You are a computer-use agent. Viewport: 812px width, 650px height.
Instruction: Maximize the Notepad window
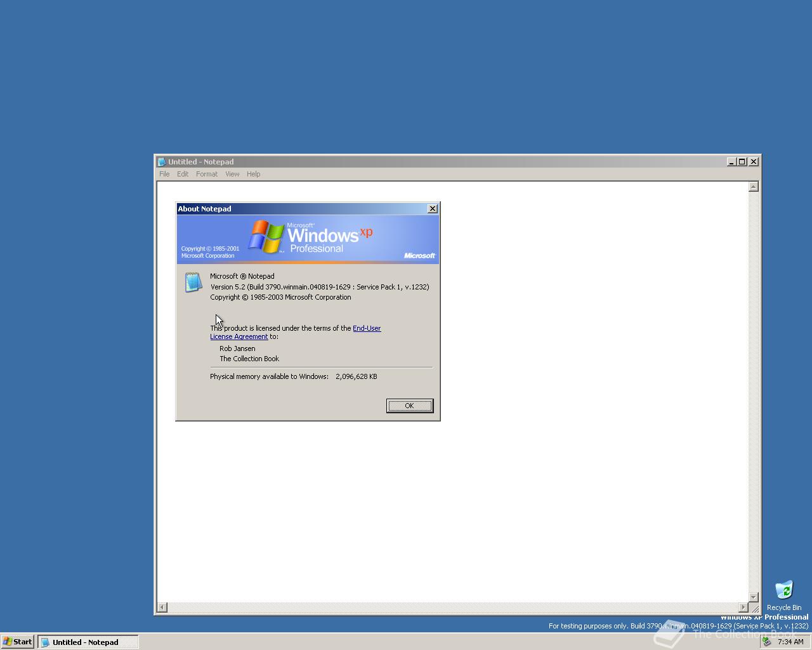(742, 162)
